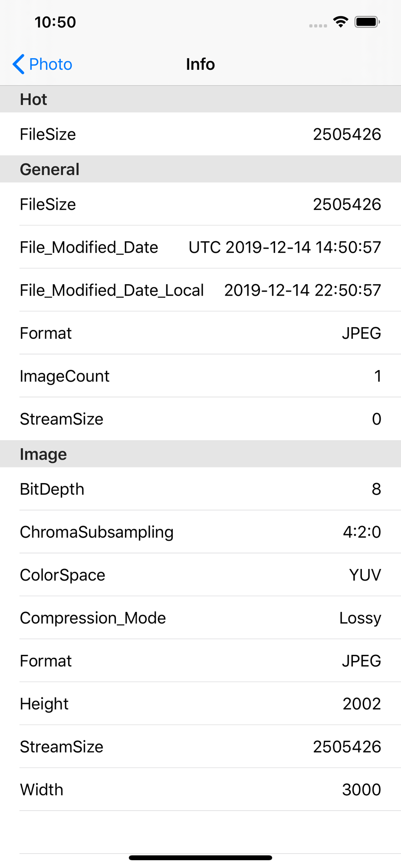Tap the Wi-Fi status icon

(x=341, y=22)
